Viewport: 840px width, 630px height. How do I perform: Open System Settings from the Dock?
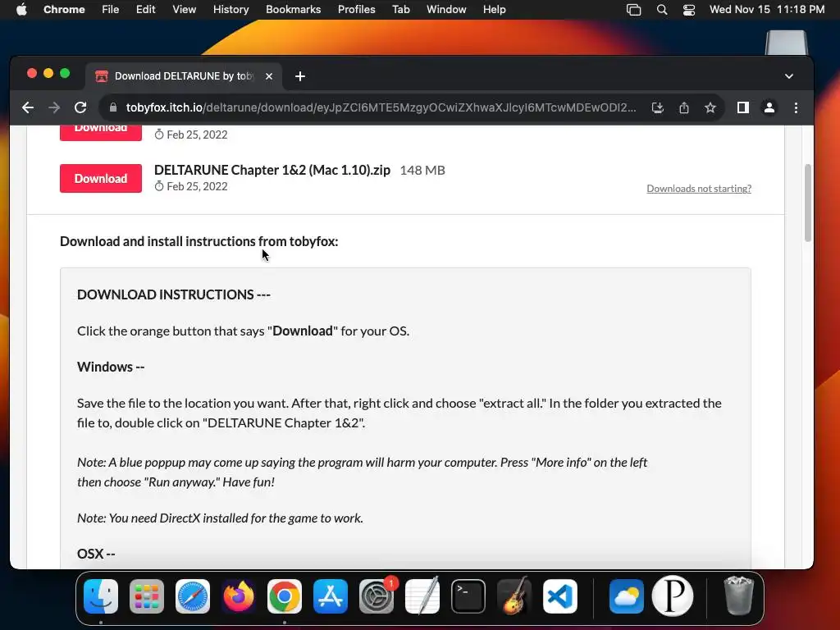377,596
